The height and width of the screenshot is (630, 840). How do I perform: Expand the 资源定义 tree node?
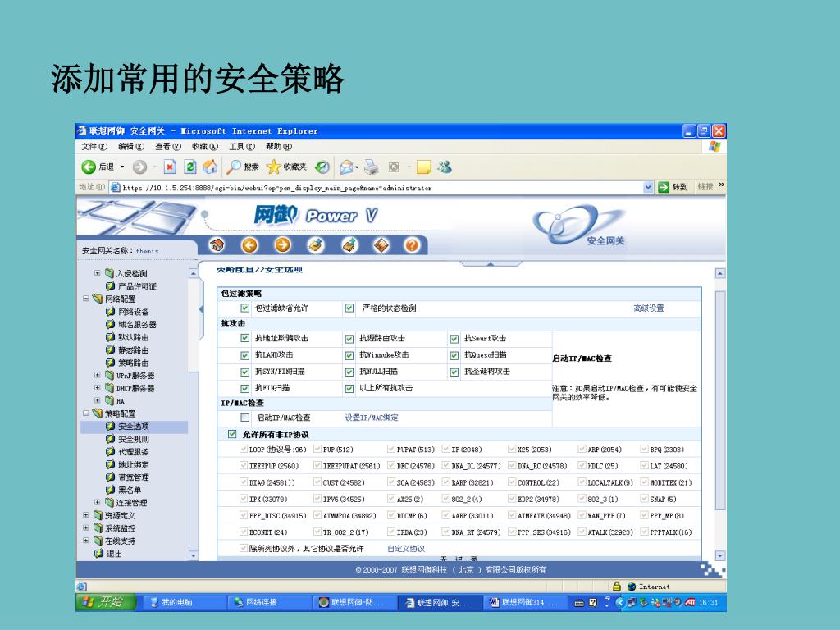85,515
